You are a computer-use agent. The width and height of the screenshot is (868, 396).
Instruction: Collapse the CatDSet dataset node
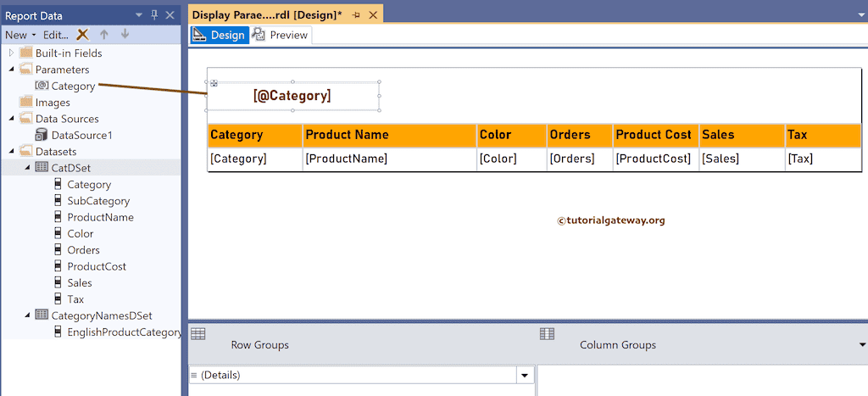(x=27, y=168)
